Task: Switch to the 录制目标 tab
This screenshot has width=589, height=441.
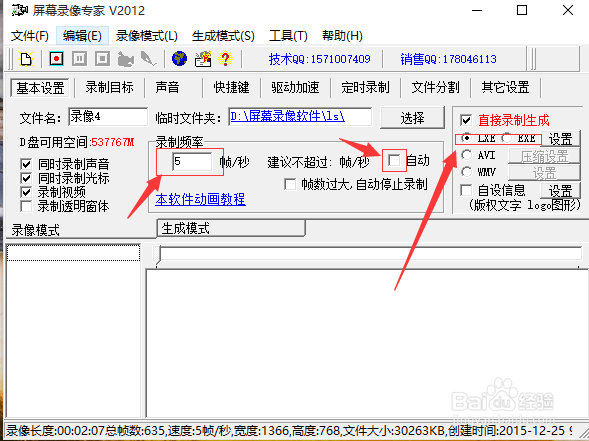Action: tap(109, 88)
